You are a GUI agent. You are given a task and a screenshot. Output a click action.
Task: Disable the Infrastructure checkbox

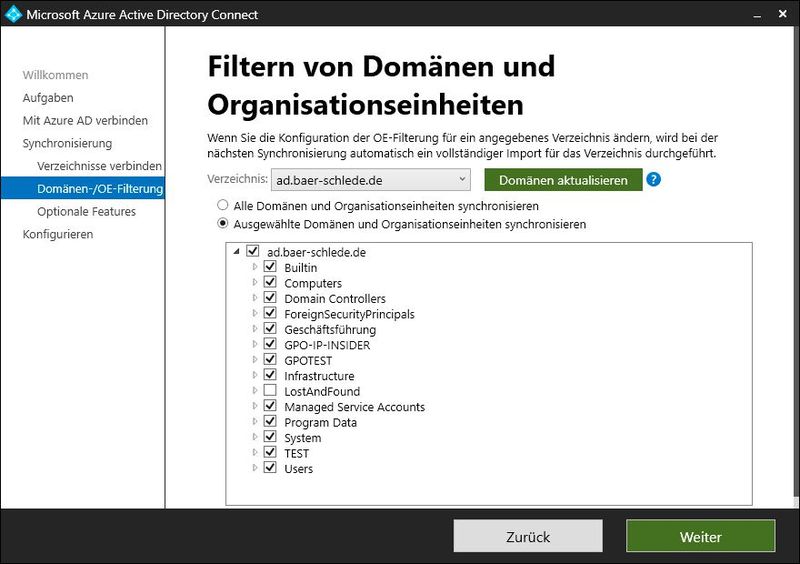pyautogui.click(x=270, y=375)
